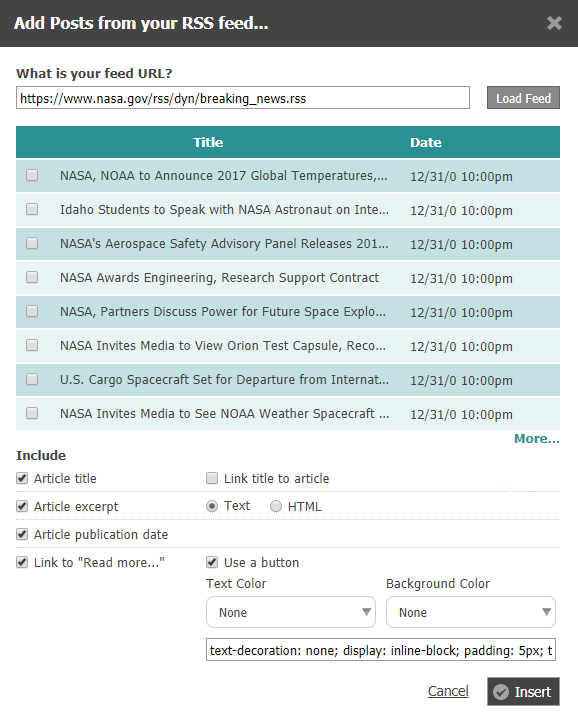Click the Insert button
The image size is (578, 724).
pyautogui.click(x=523, y=691)
